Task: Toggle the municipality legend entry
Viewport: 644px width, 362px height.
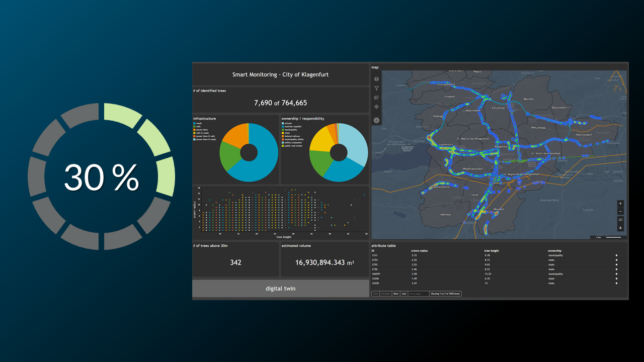Action: click(289, 130)
